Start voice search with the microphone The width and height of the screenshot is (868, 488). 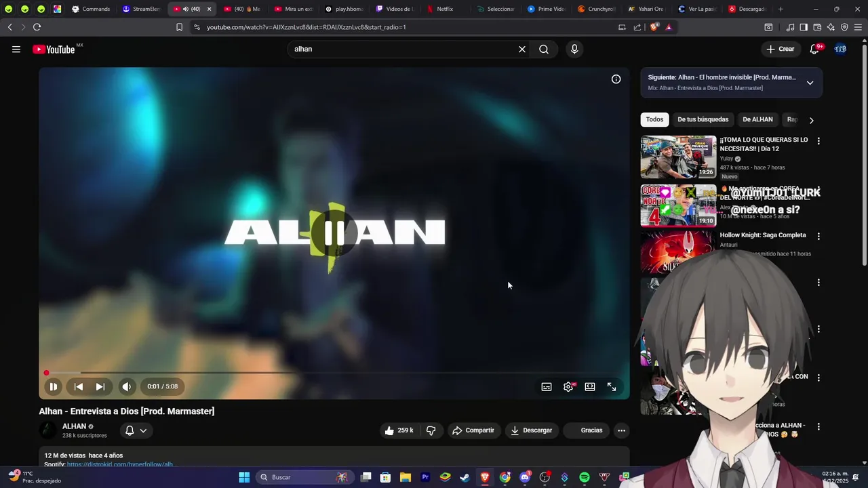pos(574,49)
